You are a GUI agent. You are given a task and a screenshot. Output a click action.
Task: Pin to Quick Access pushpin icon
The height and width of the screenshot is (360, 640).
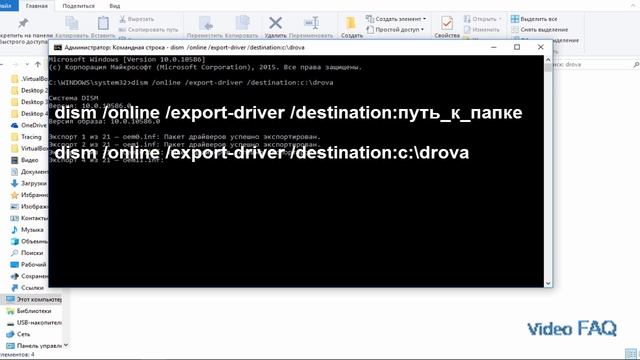click(x=23, y=23)
